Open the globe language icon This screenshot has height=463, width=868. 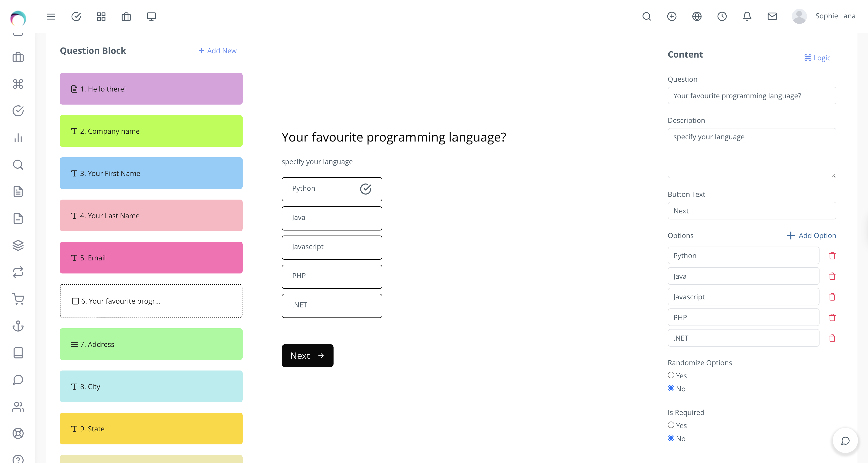[x=696, y=16]
